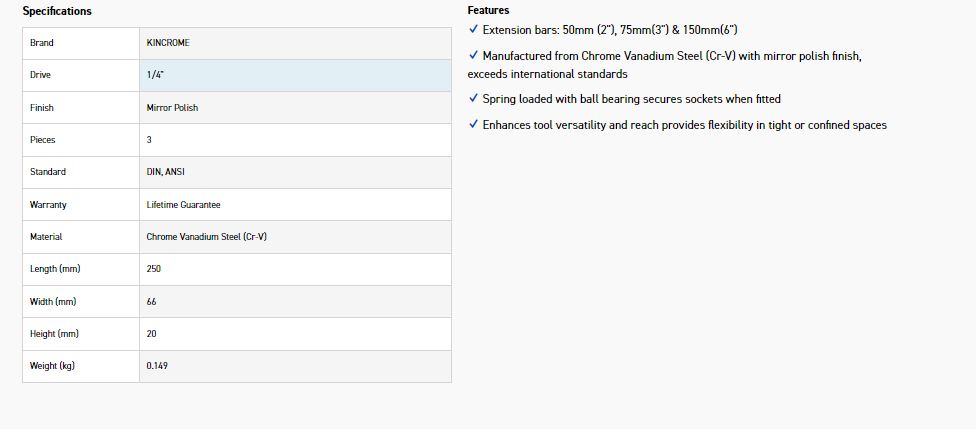Select the Width (mm) value 66
This screenshot has height=429, width=976.
[151, 302]
